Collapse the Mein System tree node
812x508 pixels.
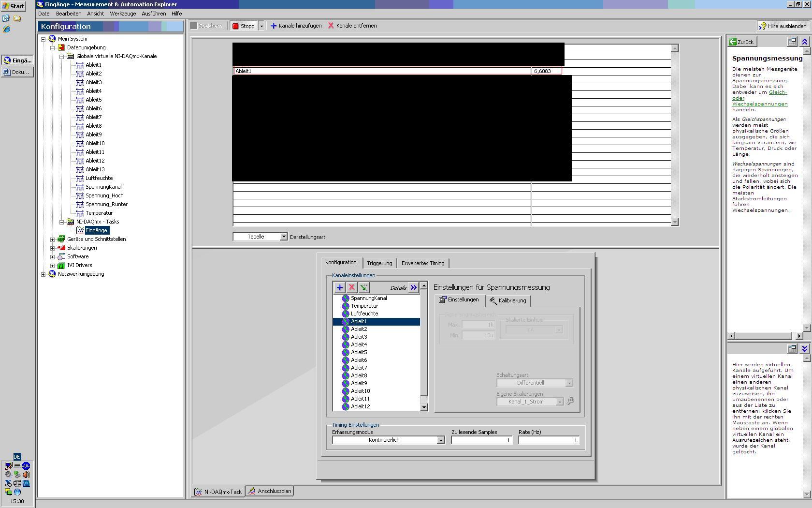point(43,39)
